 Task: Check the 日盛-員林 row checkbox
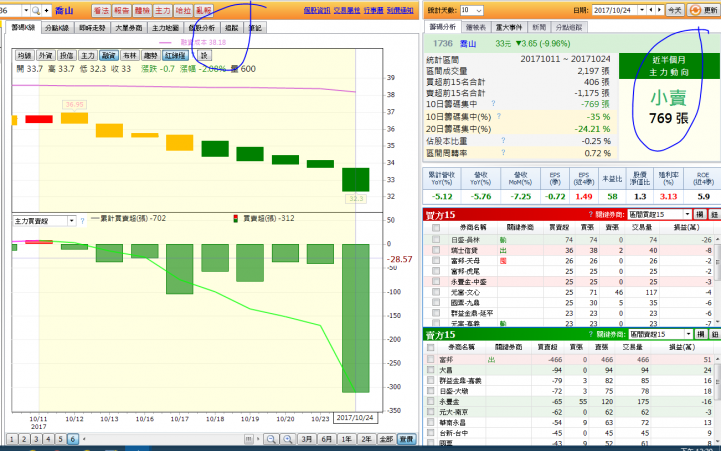click(436, 240)
